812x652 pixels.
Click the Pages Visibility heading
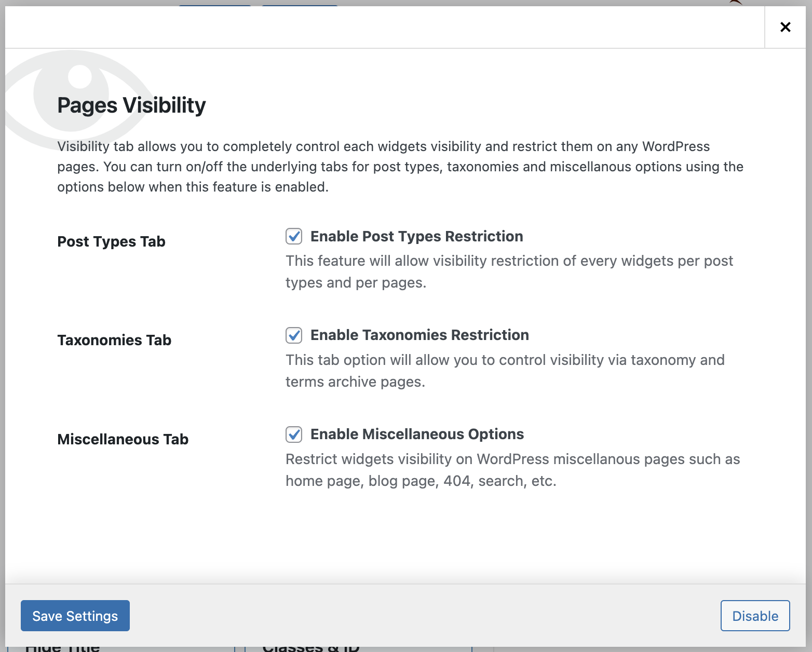point(131,105)
